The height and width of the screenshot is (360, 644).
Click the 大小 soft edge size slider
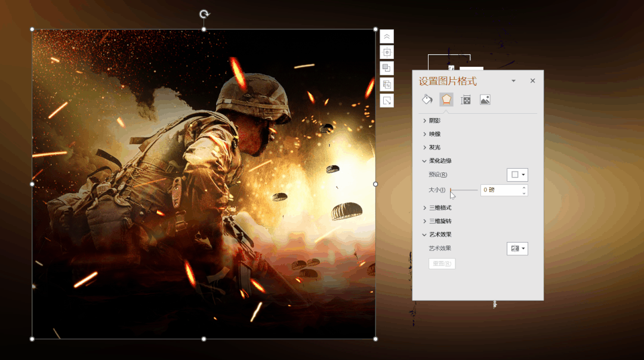pos(464,190)
